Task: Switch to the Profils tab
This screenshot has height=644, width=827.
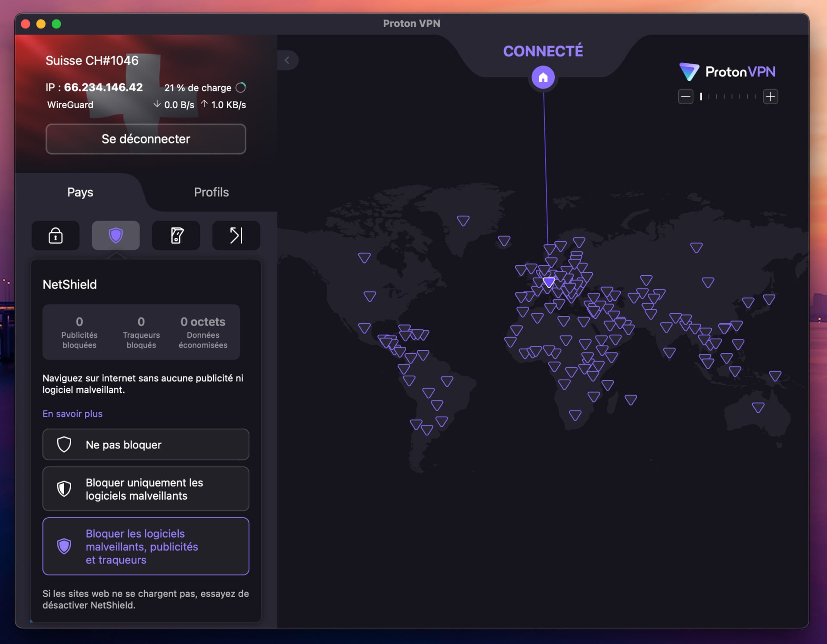Action: [211, 192]
